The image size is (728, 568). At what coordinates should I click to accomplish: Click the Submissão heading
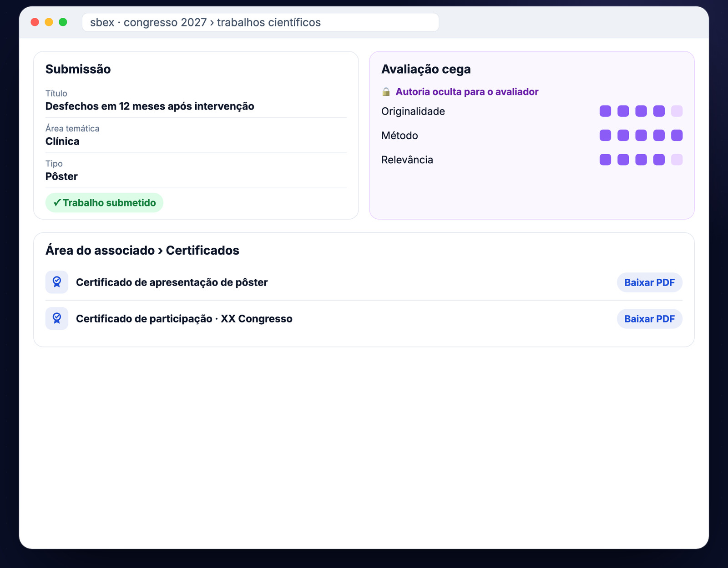pyautogui.click(x=78, y=69)
